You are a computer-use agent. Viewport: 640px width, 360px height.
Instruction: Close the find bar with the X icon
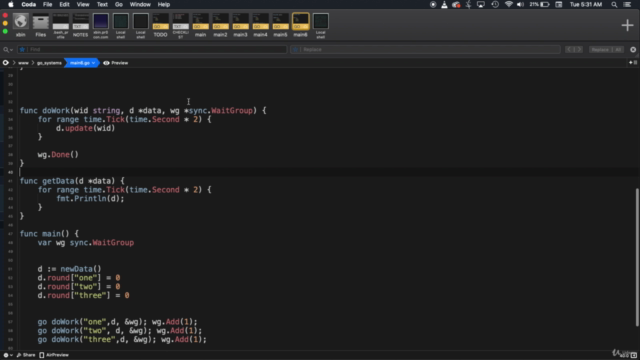pyautogui.click(x=633, y=49)
